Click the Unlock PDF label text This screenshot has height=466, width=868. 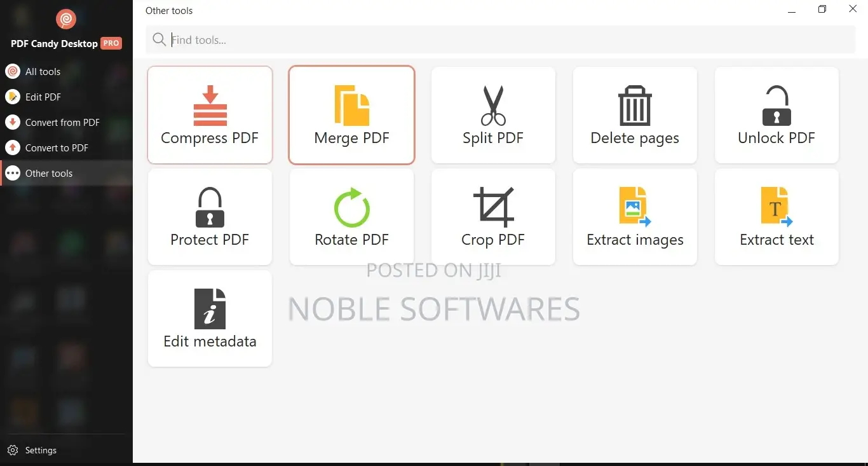[x=776, y=138]
